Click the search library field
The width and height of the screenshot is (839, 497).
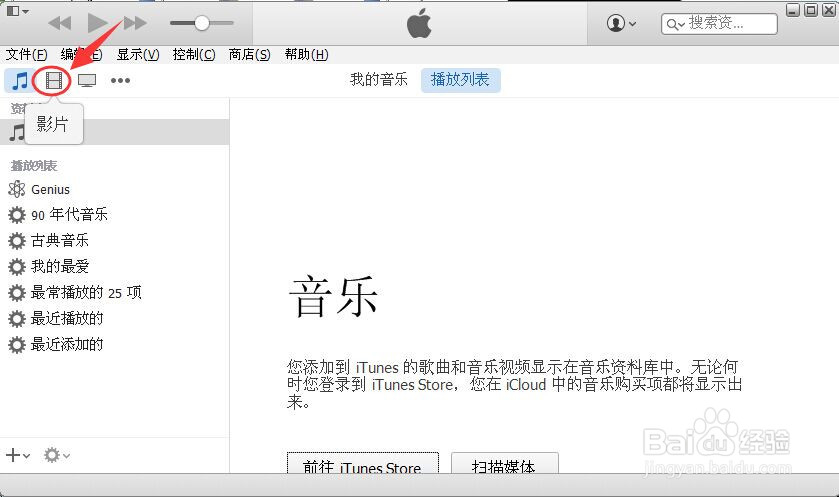tap(719, 24)
